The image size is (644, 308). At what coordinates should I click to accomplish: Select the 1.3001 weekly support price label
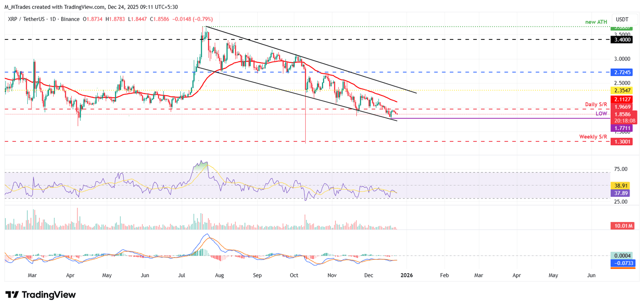(x=621, y=142)
